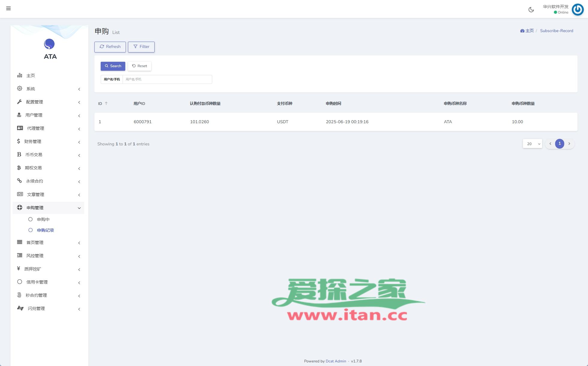Open the 期权交易 menu item

tap(48, 168)
